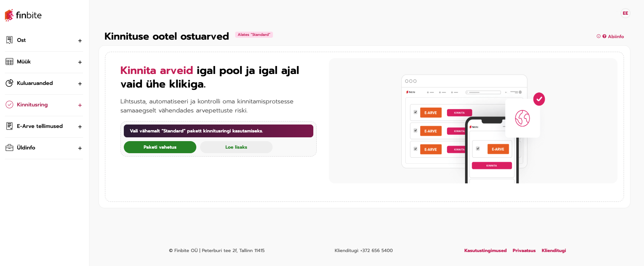Expand the Müük section with plus
Image resolution: width=644 pixels, height=266 pixels.
80,62
